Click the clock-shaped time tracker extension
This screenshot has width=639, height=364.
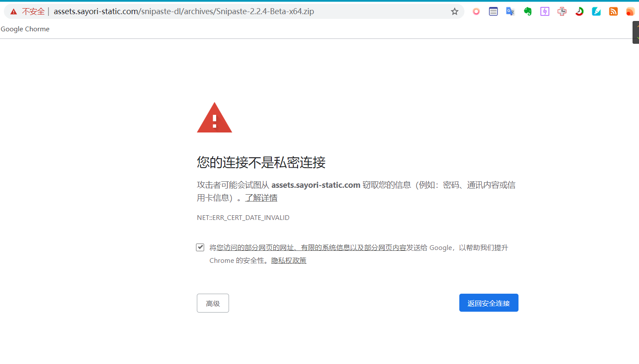(579, 12)
